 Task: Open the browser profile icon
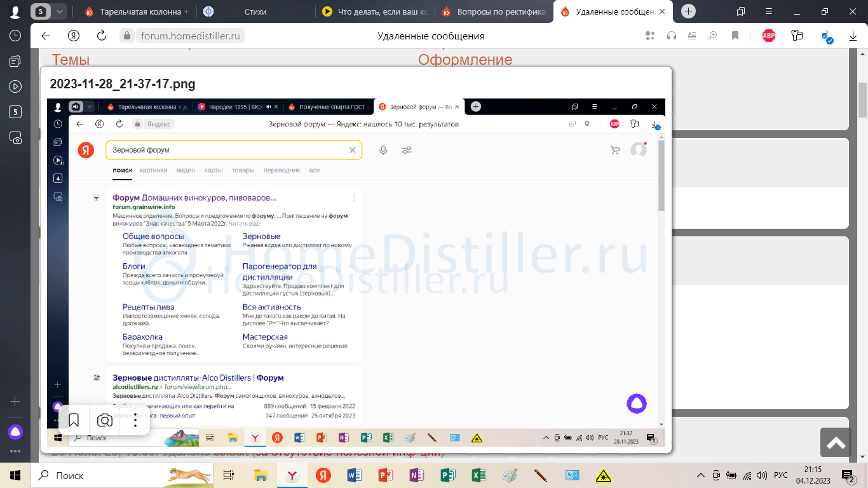pyautogui.click(x=15, y=11)
